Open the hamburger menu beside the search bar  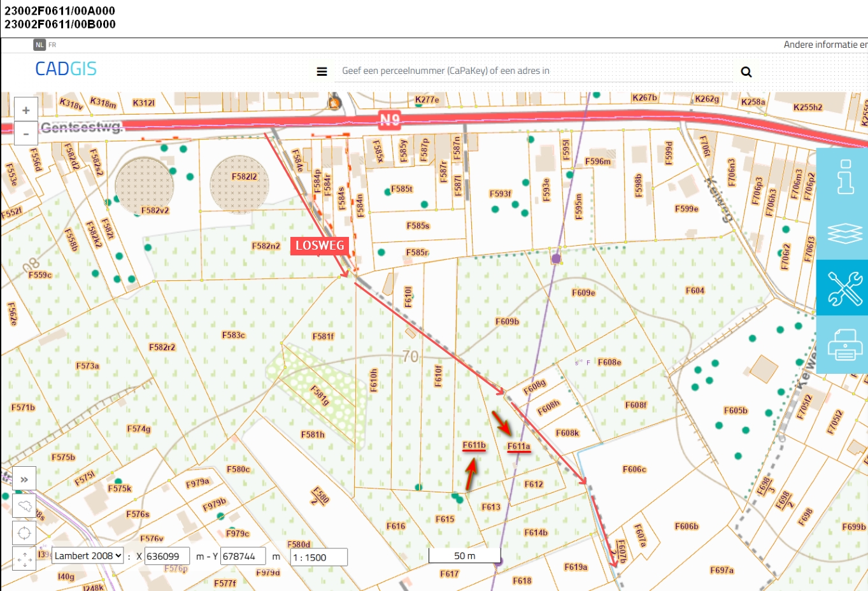click(322, 72)
